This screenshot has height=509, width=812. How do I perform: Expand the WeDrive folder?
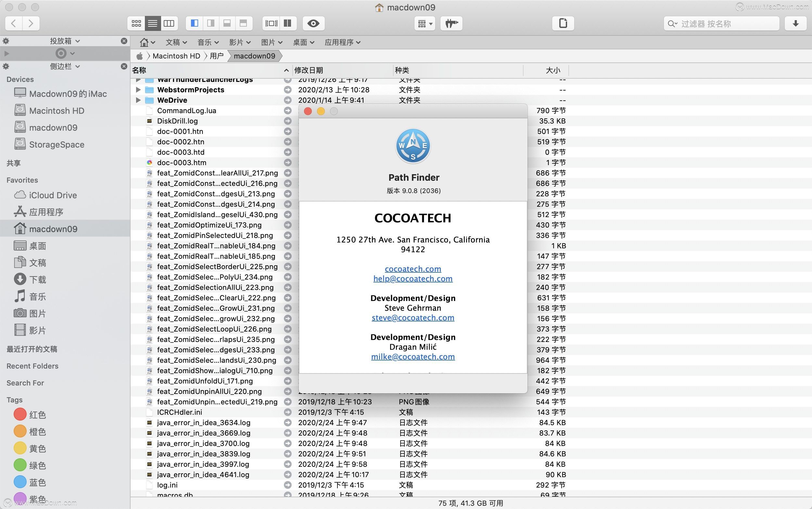pos(138,100)
